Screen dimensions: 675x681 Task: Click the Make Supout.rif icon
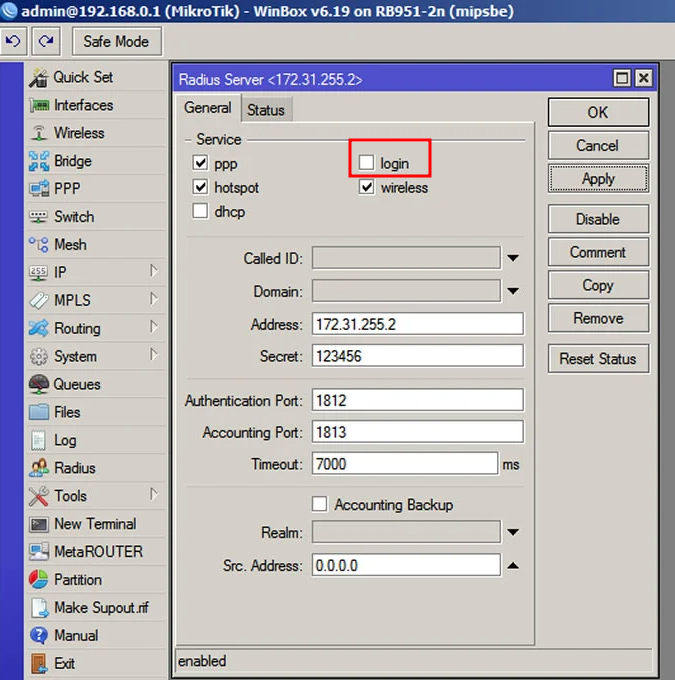coord(40,608)
